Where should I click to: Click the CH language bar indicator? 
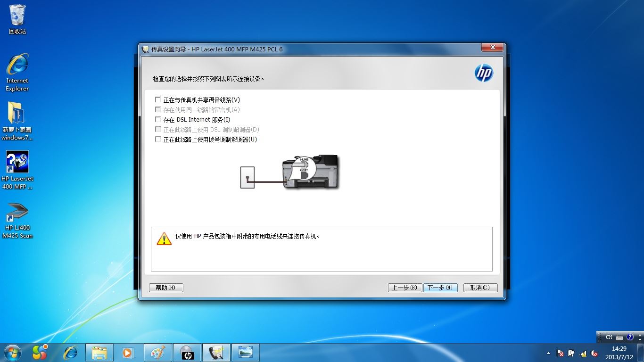(x=609, y=337)
